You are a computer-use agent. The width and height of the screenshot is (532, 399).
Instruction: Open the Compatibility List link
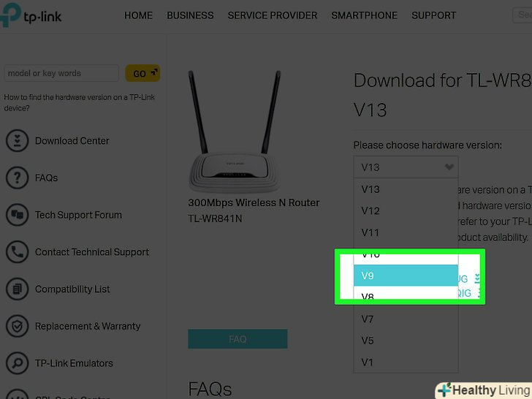[x=72, y=289]
